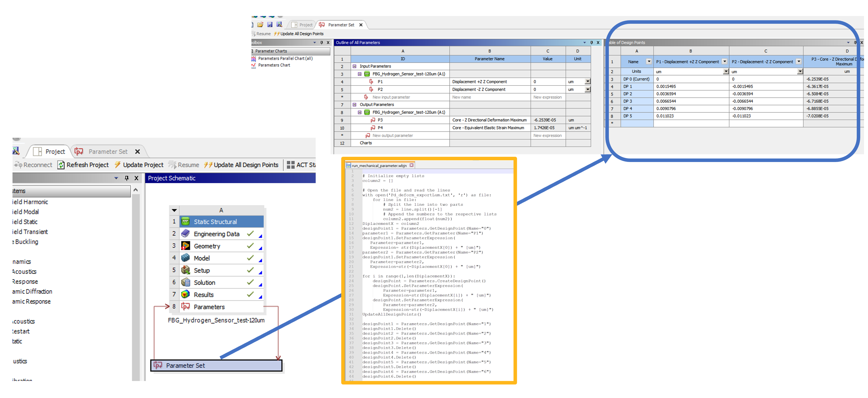Click the Open folder icon in upper toolbar
868x398 pixels.
pyautogui.click(x=260, y=24)
